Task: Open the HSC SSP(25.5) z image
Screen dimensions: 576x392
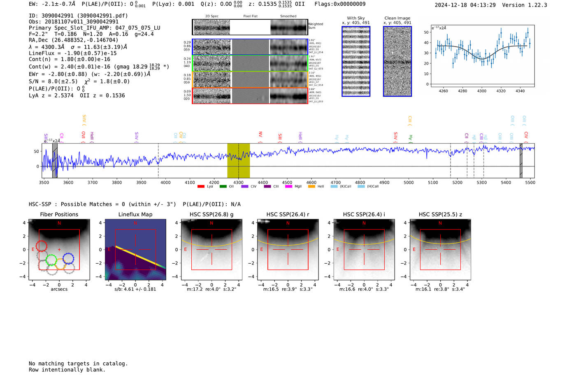Action: (x=440, y=250)
